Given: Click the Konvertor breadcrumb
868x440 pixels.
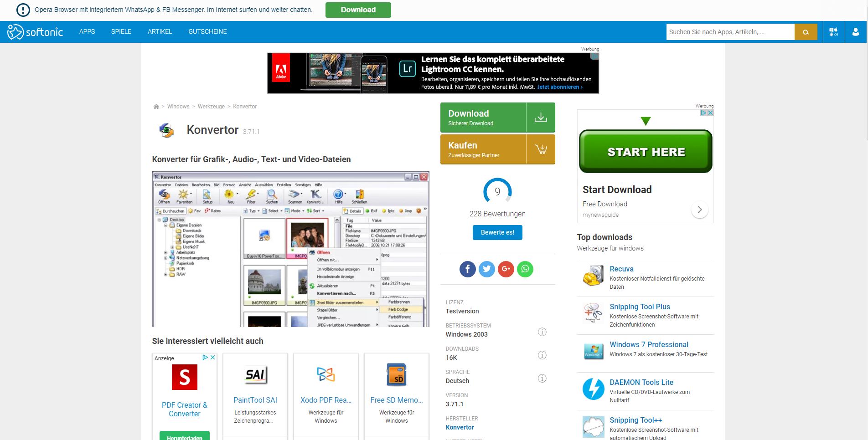Looking at the screenshot, I should [245, 107].
